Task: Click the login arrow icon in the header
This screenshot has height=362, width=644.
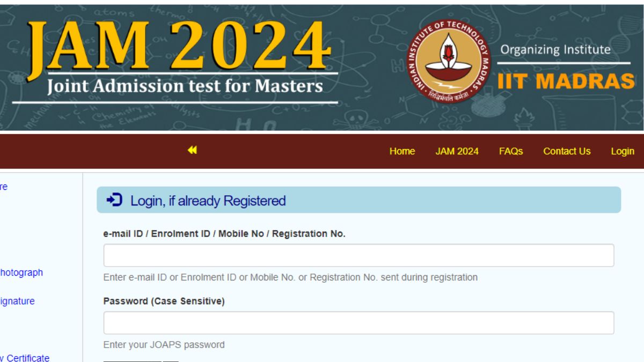Action: tap(115, 201)
